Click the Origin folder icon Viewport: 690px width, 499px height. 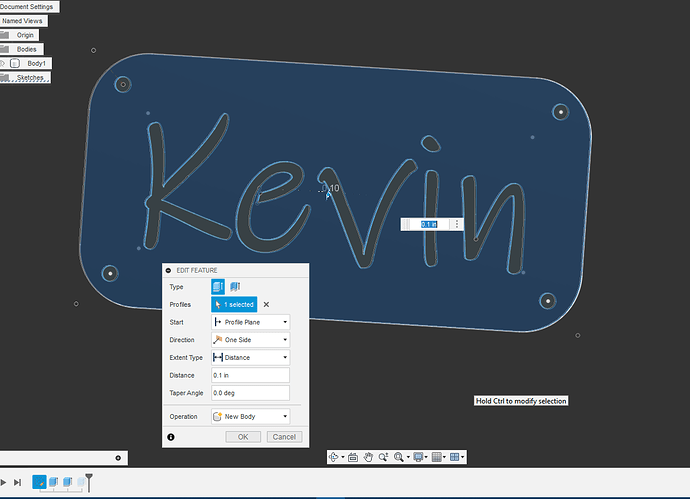pyautogui.click(x=4, y=35)
